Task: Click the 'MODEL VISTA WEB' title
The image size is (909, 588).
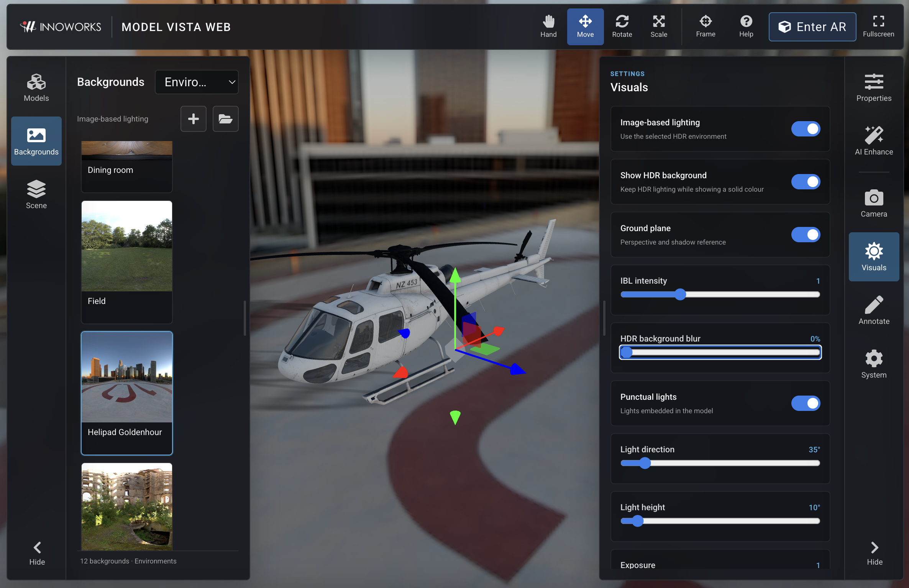Action: pos(176,27)
